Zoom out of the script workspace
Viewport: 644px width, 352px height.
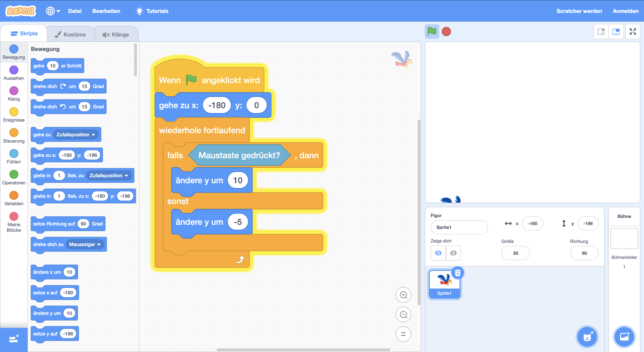403,314
